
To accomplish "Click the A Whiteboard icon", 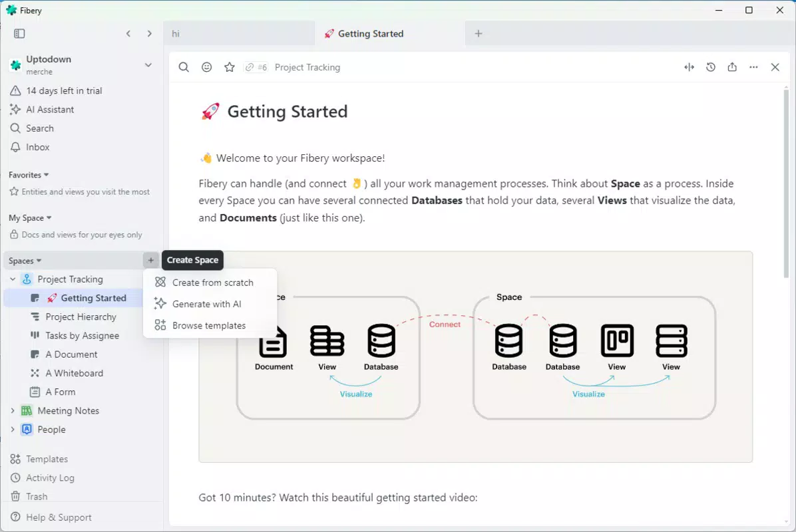I will [35, 373].
